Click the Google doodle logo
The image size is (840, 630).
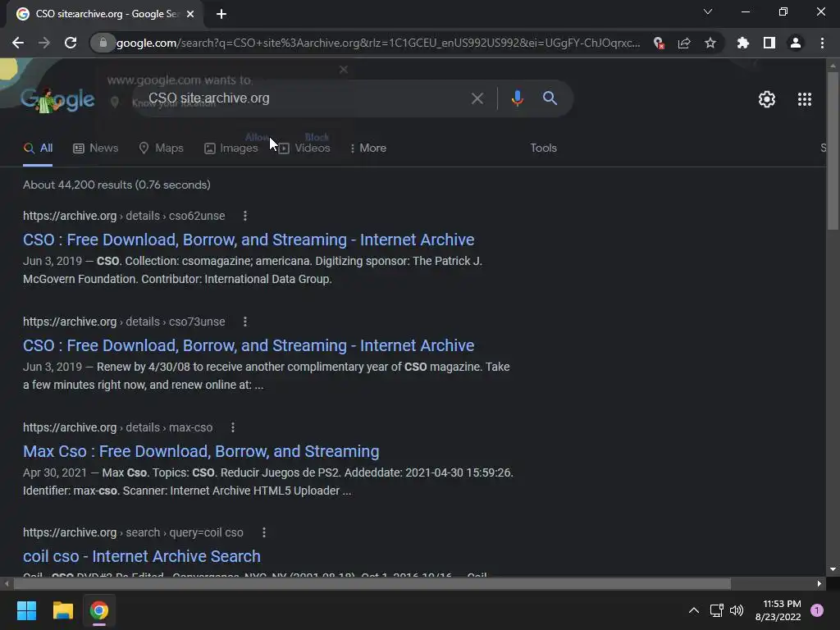pyautogui.click(x=58, y=99)
